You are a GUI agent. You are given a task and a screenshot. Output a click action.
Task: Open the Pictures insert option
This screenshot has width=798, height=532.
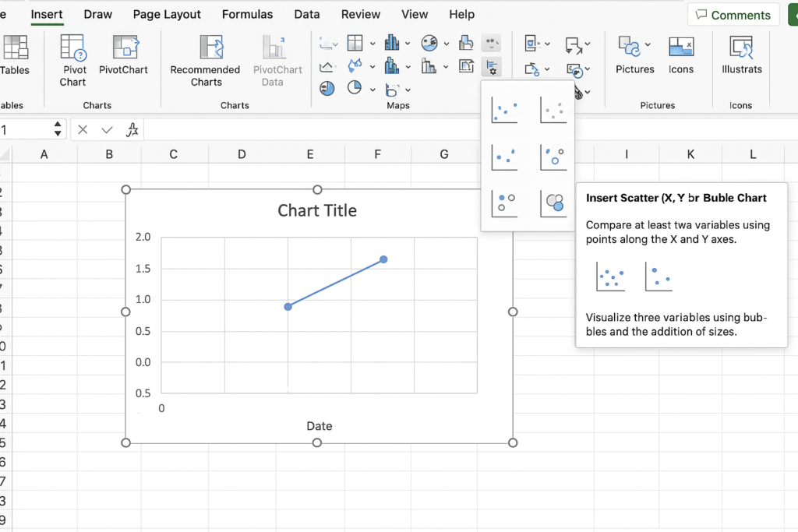[x=634, y=55]
